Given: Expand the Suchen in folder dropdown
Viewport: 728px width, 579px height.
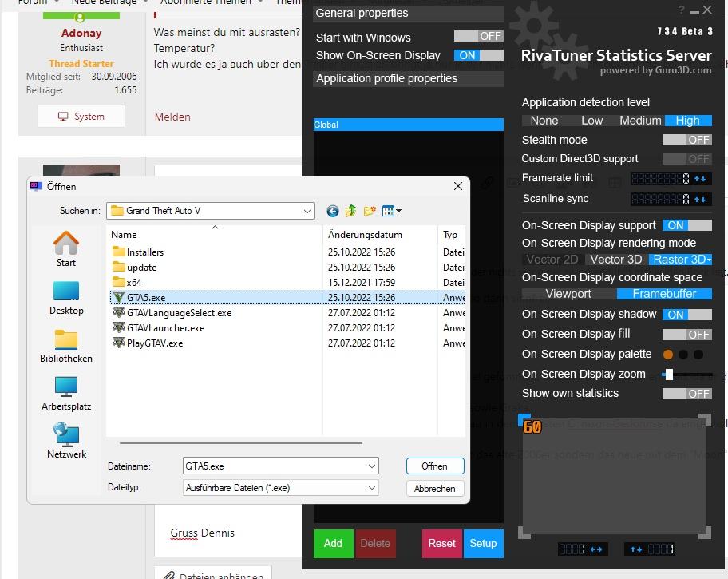Looking at the screenshot, I should 307,211.
